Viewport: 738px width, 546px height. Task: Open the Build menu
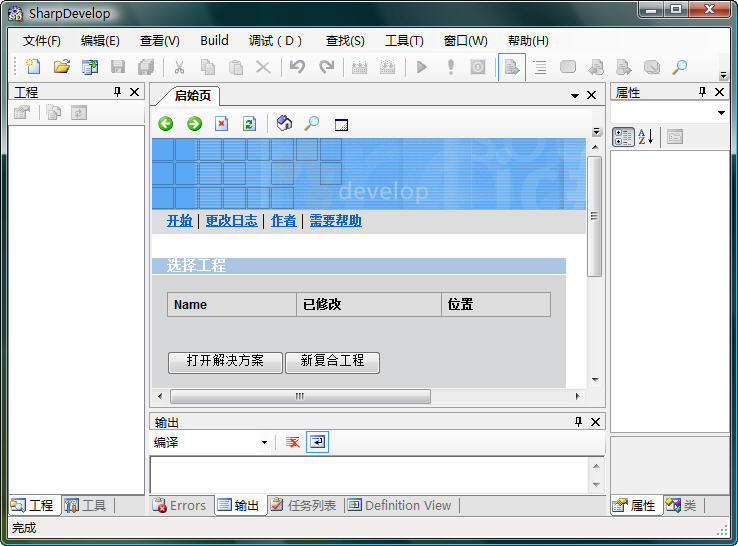[x=214, y=41]
